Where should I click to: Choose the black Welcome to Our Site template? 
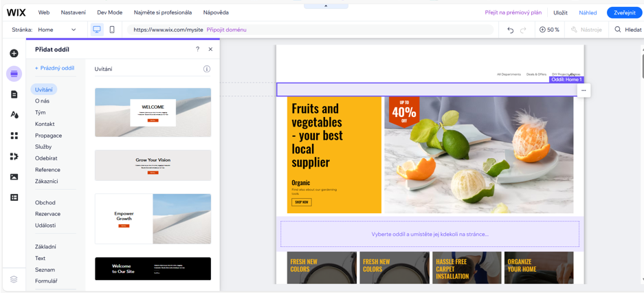pos(153,269)
